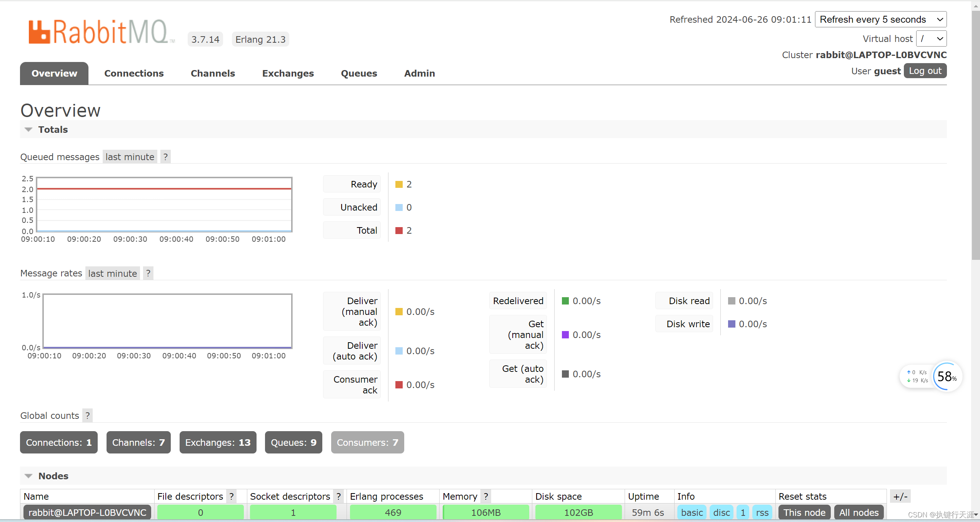Open help for File descriptors column

pos(232,497)
